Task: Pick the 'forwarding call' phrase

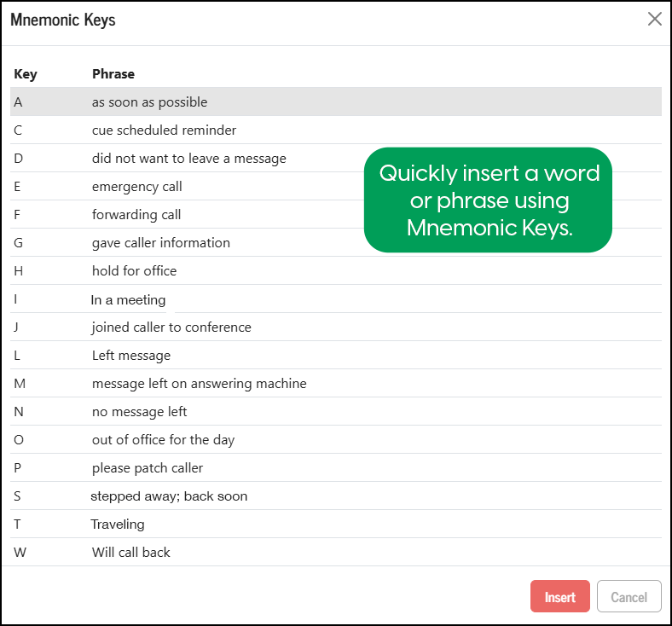Action: pyautogui.click(x=136, y=215)
